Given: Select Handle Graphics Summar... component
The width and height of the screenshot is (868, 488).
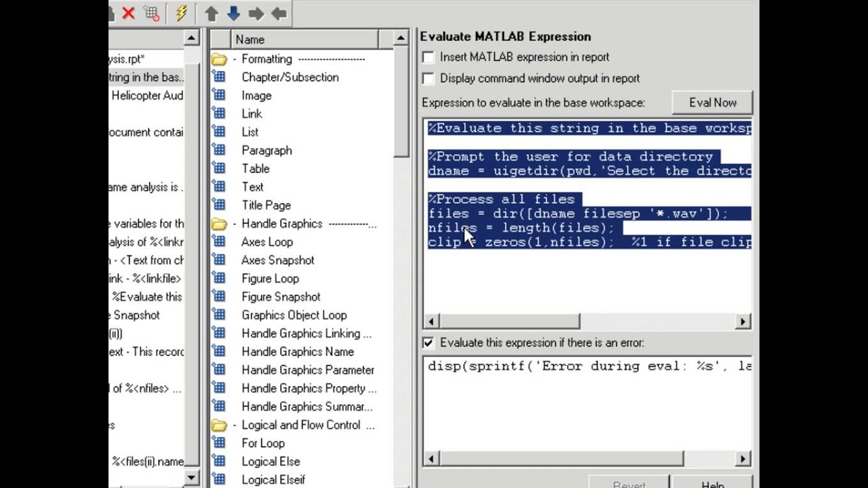Looking at the screenshot, I should point(307,407).
